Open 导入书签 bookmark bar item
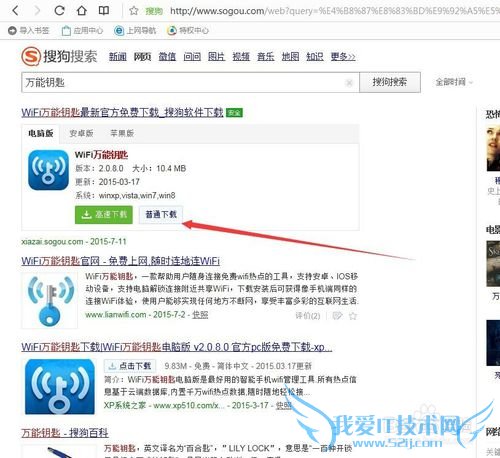 29,31
